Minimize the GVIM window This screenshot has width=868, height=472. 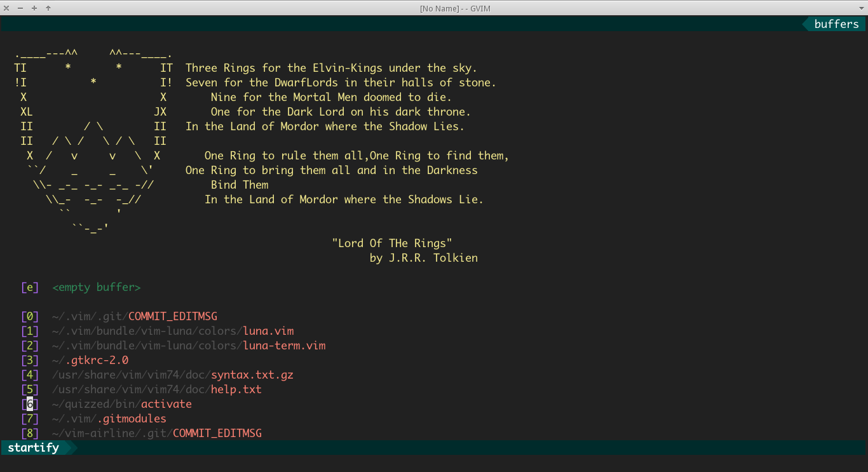coord(20,8)
